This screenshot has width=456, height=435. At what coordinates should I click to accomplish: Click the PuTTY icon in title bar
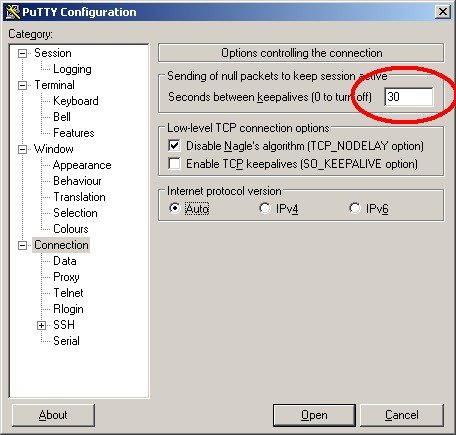(x=13, y=12)
